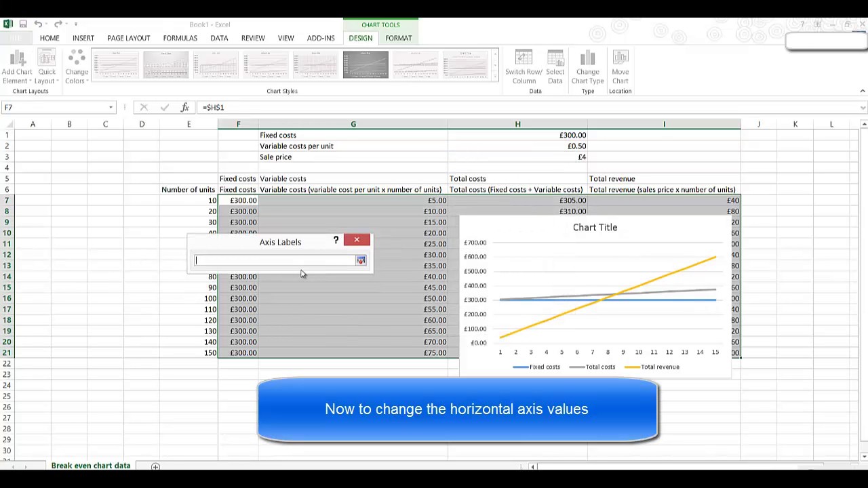868x488 pixels.
Task: Open the DATA tab
Action: (x=219, y=38)
